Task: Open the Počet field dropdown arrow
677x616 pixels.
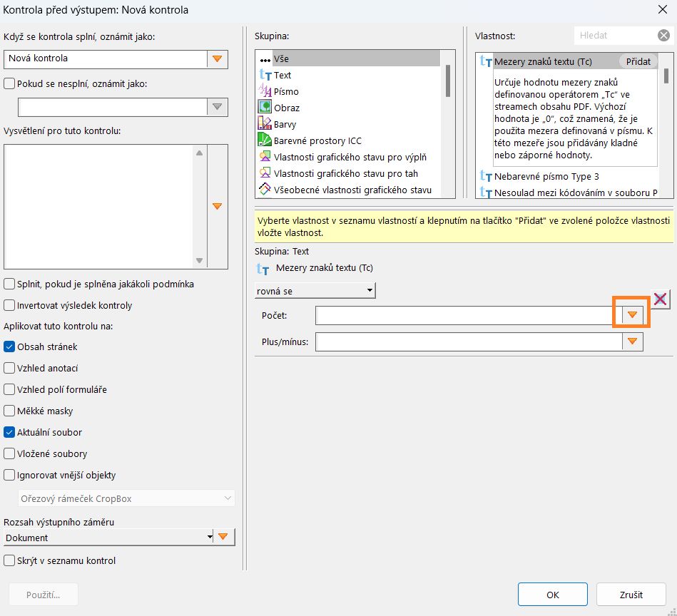Action: 632,315
